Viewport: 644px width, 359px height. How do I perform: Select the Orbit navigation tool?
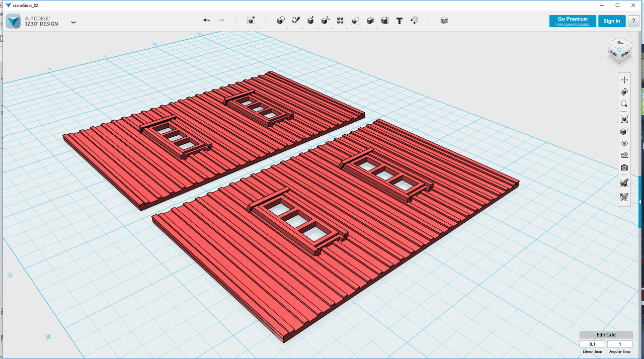624,92
